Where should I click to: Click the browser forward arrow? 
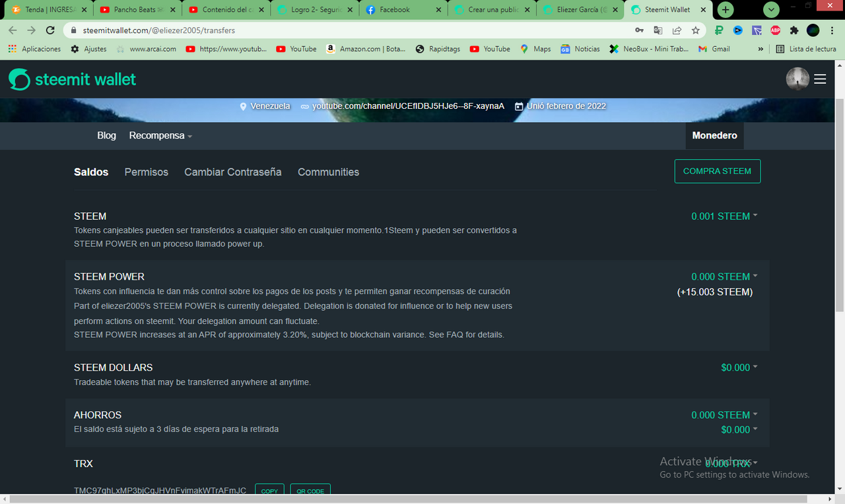click(x=32, y=30)
